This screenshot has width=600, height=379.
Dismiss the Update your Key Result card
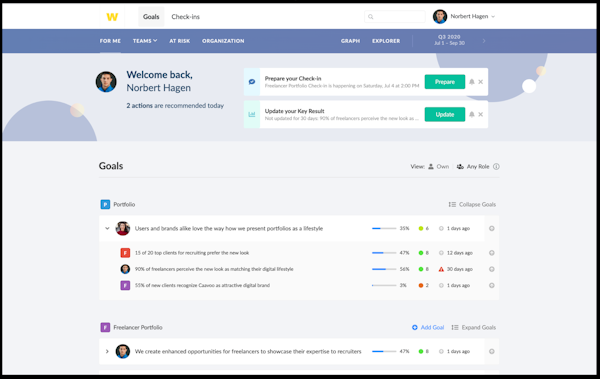tap(481, 114)
